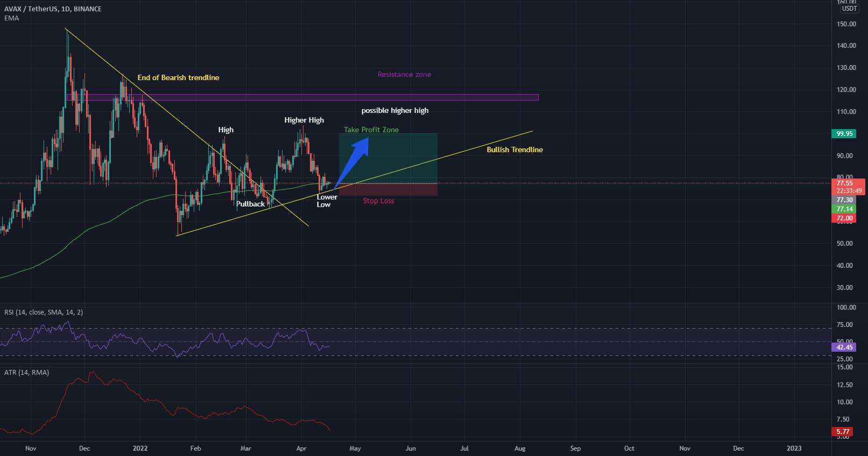Click the 'High' annotation above February peak
This screenshot has height=456, width=868.
pyautogui.click(x=226, y=130)
